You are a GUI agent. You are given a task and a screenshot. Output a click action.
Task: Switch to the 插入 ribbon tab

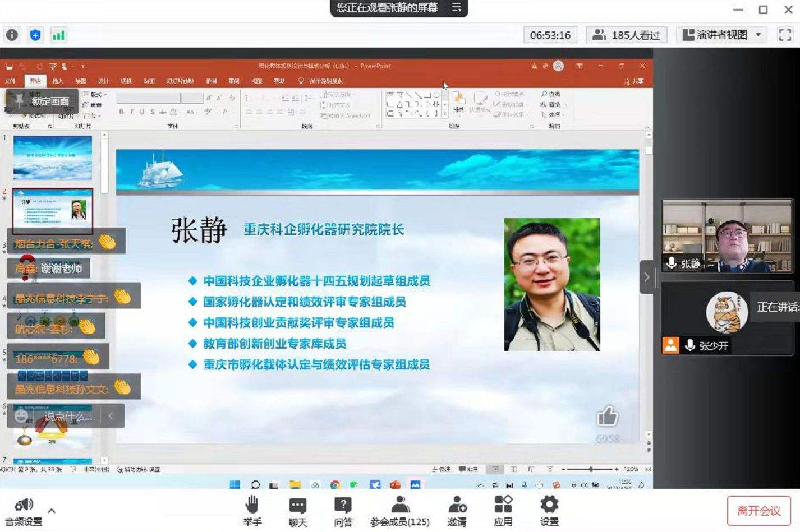[x=58, y=80]
